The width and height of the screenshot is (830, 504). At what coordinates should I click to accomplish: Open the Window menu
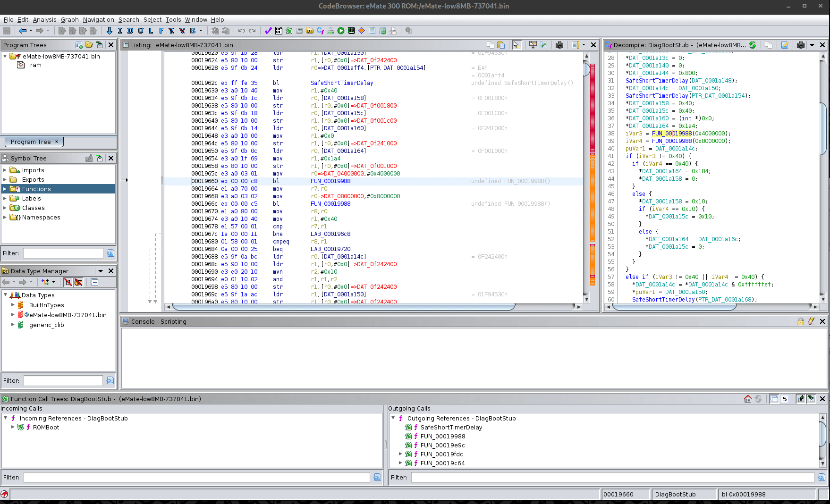[196, 19]
